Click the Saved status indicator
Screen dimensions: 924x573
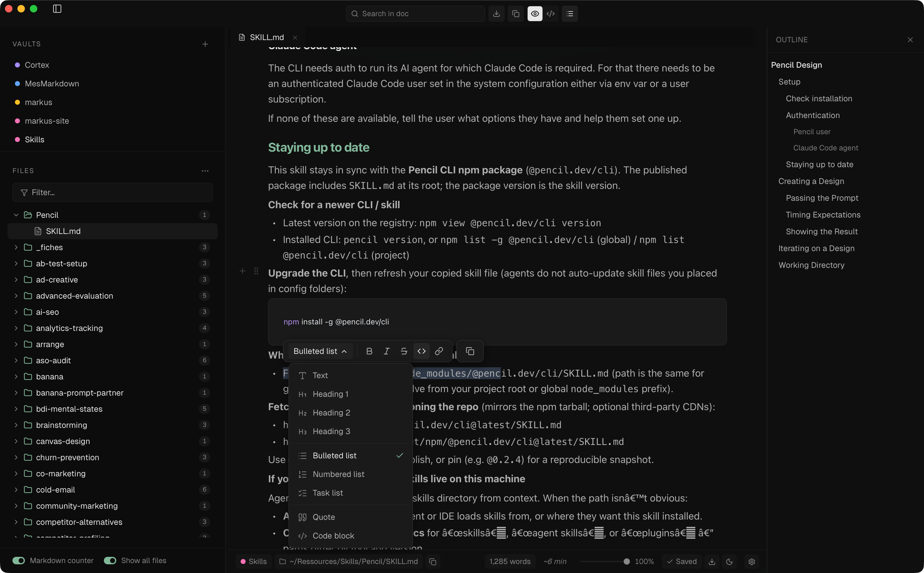(x=682, y=562)
